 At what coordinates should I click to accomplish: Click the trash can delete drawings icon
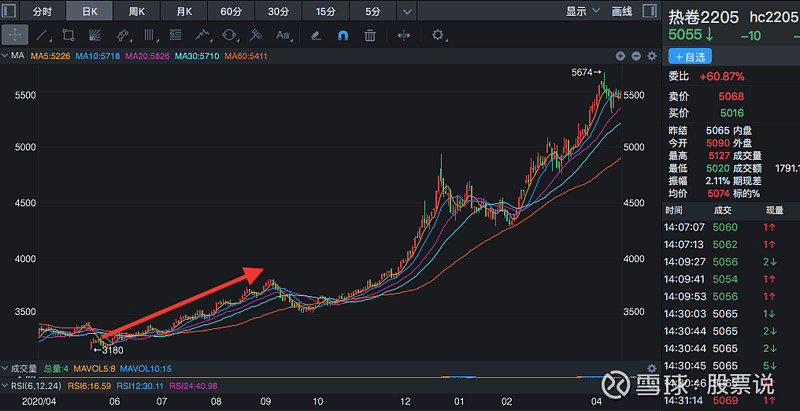coord(370,35)
